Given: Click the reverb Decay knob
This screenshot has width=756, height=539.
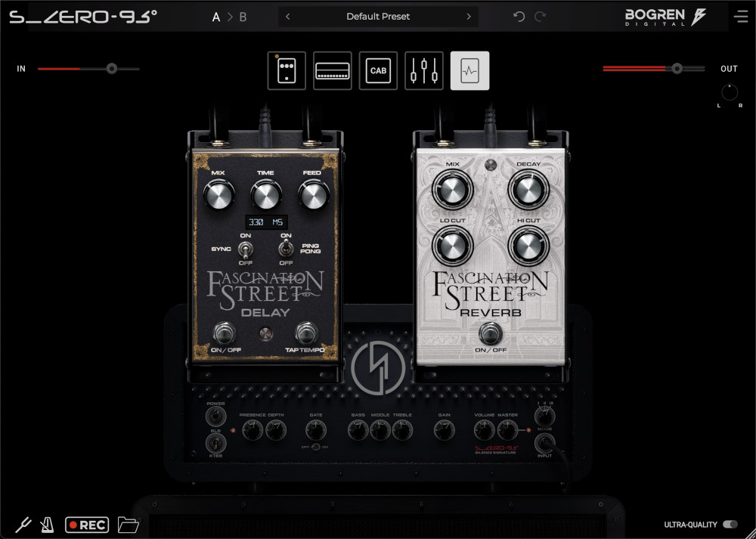Looking at the screenshot, I should point(528,190).
